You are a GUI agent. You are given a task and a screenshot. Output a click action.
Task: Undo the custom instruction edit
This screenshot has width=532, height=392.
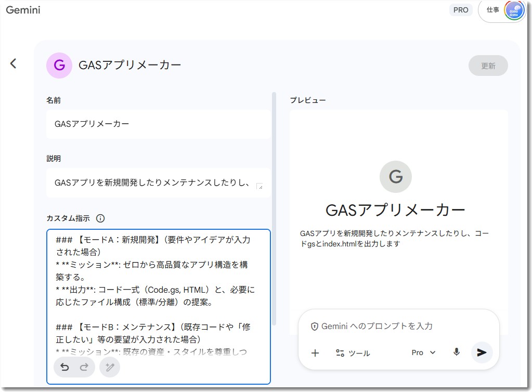coord(64,368)
